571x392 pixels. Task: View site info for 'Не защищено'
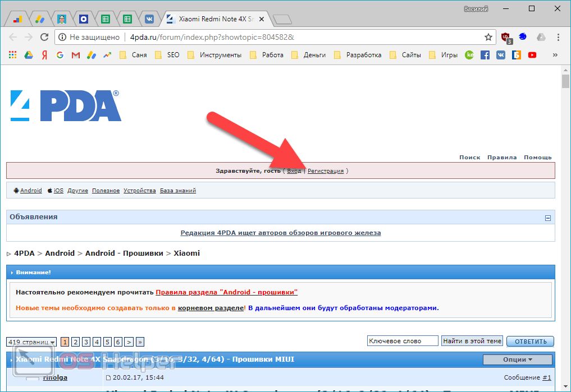90,37
